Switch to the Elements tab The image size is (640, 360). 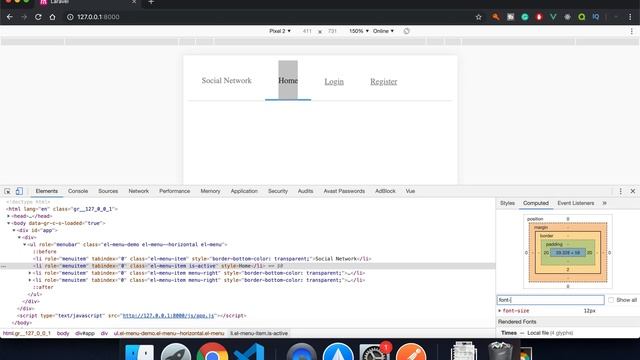tap(47, 191)
